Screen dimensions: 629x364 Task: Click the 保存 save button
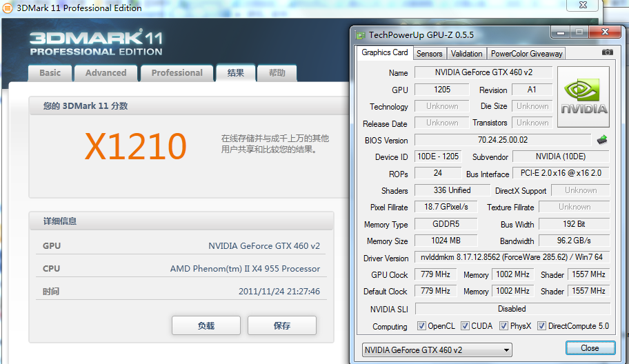281,325
